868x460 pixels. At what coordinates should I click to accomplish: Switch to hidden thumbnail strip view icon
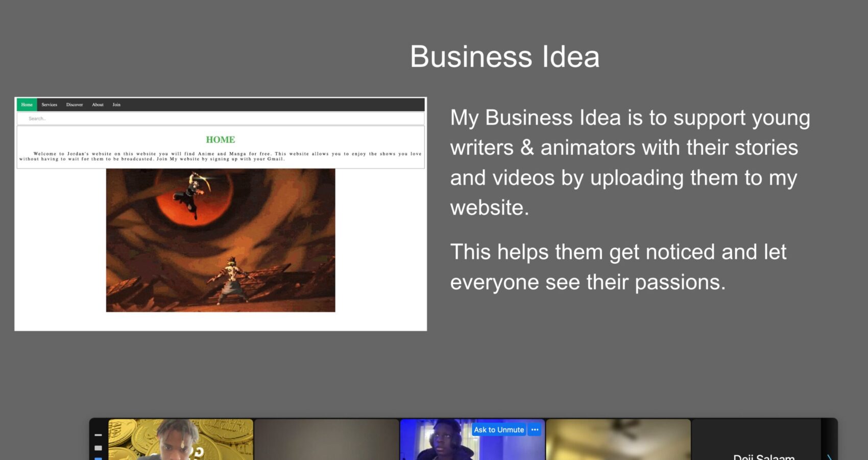coord(98,435)
